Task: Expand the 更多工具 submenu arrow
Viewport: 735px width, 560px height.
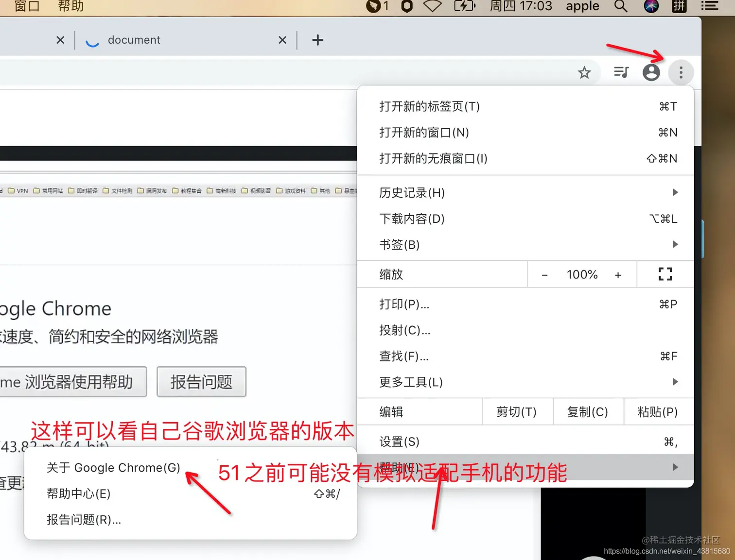Action: tap(675, 382)
